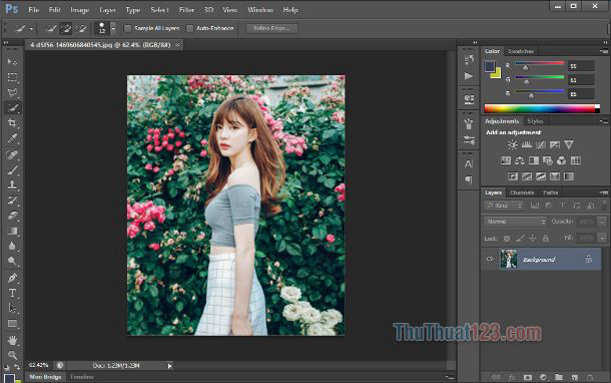The image size is (611, 383).
Task: Click the foreground color swatch in Color panel
Action: click(490, 66)
